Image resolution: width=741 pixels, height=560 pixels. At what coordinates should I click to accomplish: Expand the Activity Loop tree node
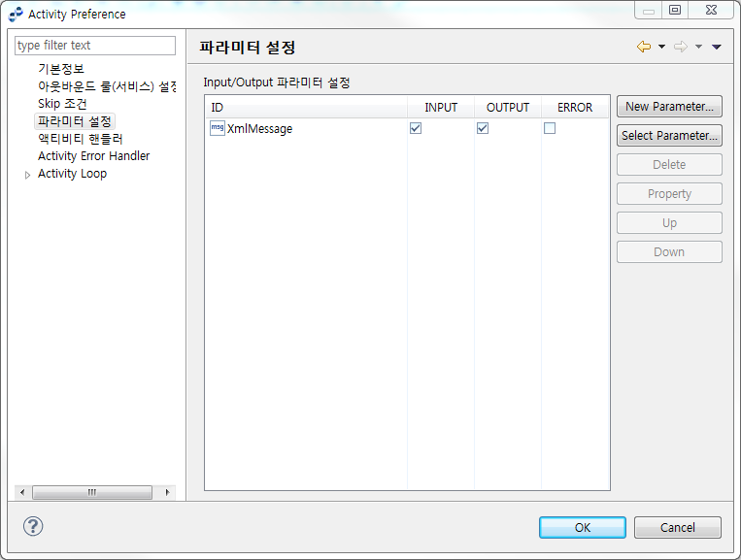(27, 175)
